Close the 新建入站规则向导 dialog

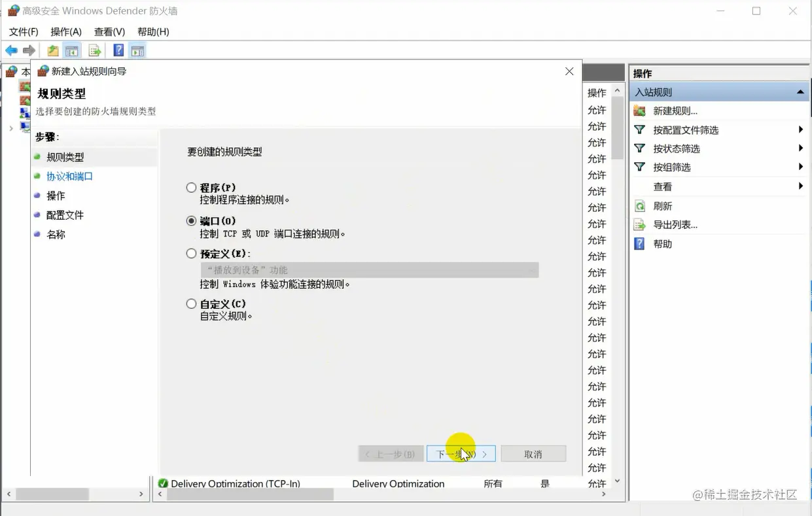[x=569, y=71]
